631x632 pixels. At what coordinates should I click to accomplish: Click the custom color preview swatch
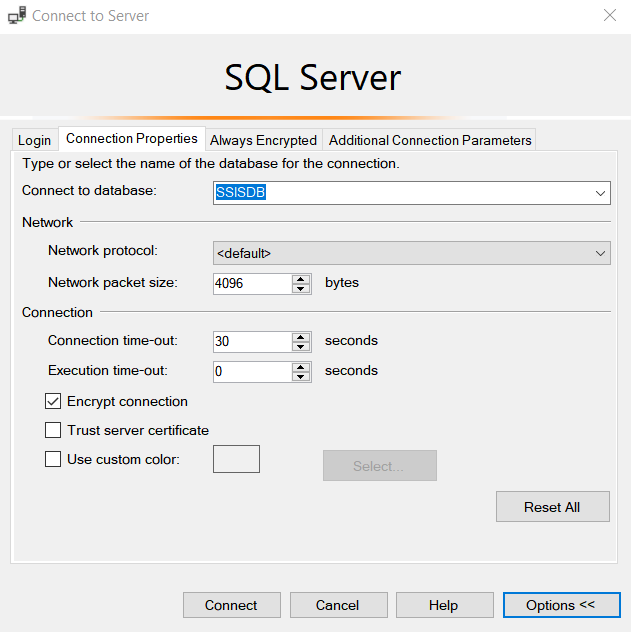pyautogui.click(x=237, y=460)
